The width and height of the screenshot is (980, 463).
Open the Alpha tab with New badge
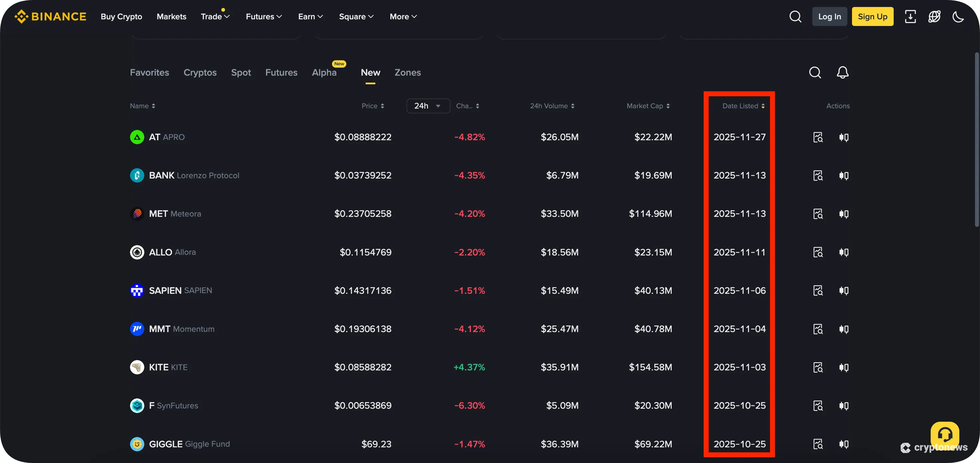[x=324, y=72]
